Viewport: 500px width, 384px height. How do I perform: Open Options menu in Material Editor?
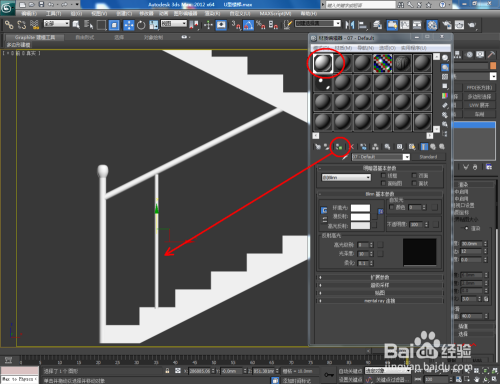[x=387, y=48]
